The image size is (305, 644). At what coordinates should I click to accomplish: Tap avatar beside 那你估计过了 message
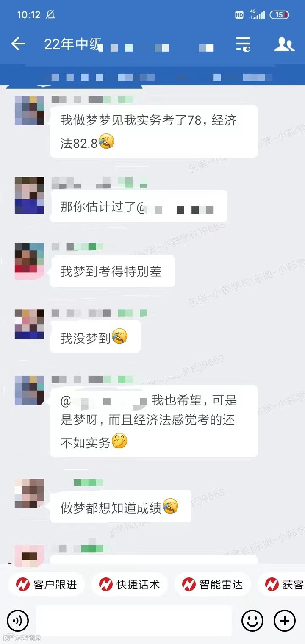(x=29, y=195)
